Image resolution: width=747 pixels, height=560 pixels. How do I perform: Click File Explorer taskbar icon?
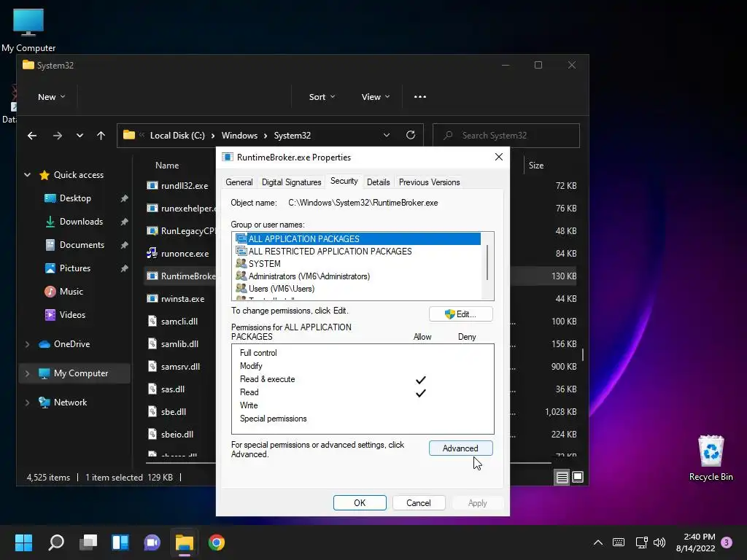pos(185,542)
